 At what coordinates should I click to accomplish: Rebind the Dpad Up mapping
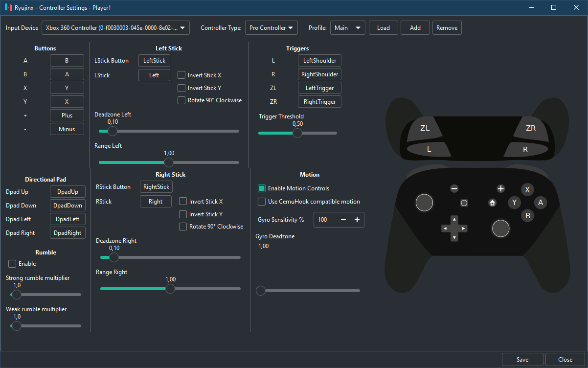coord(68,192)
